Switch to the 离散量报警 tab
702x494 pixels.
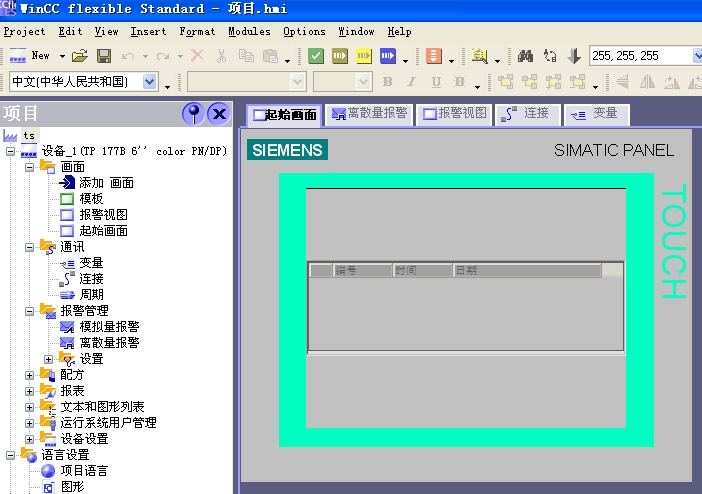[368, 114]
